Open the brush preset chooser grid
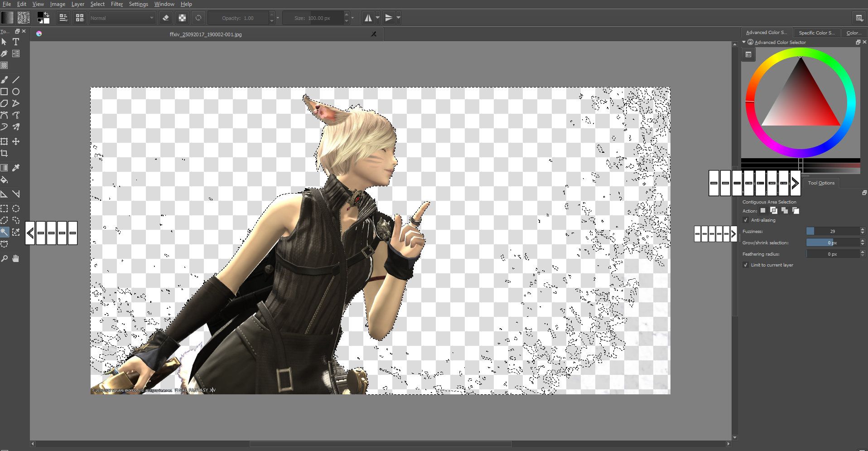Screen dimensions: 868x451 [80, 18]
